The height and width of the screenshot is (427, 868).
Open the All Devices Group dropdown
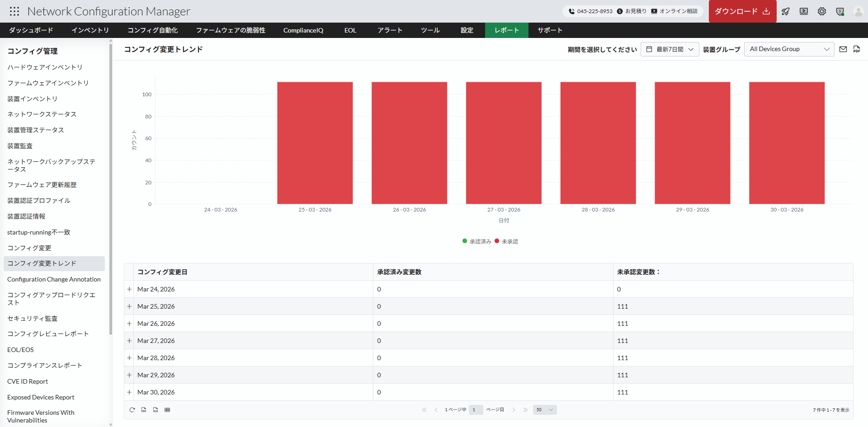point(789,49)
